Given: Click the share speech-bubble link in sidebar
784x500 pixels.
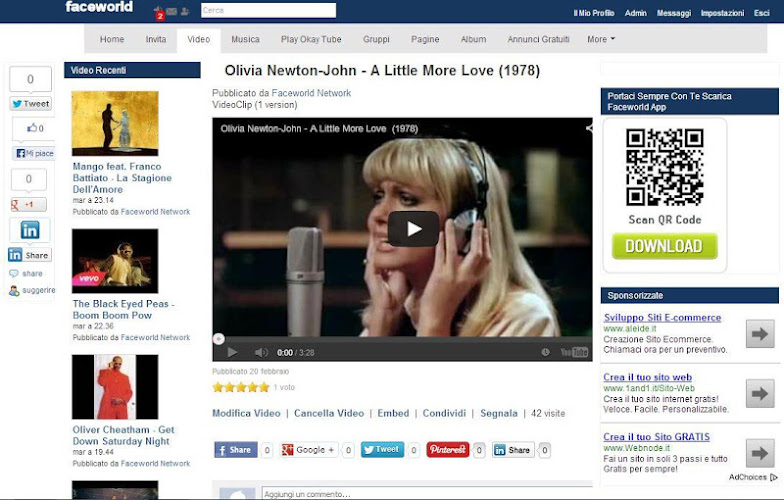Looking at the screenshot, I should pos(26,274).
